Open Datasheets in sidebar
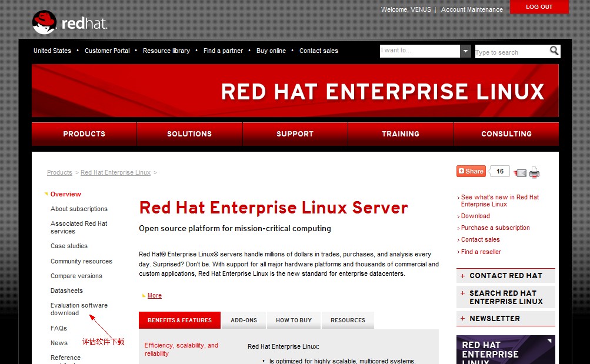Screen dimensions: 590x364 66,290
